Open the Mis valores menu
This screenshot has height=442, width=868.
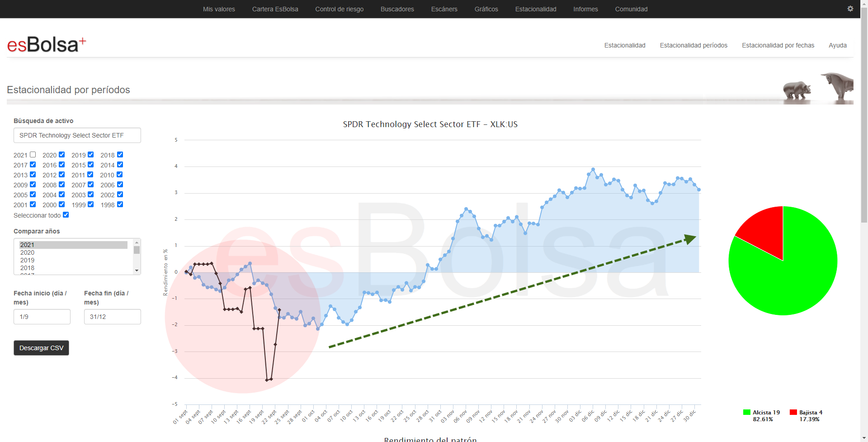click(219, 9)
